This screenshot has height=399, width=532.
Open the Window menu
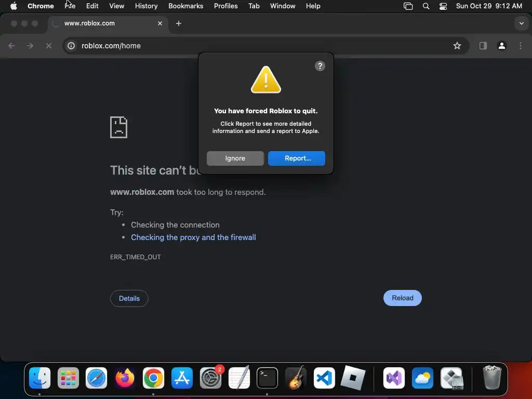pos(283,6)
